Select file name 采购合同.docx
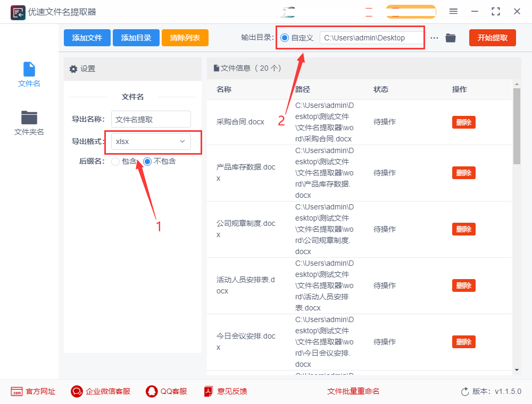Image resolution: width=532 pixels, height=404 pixels. (x=240, y=122)
